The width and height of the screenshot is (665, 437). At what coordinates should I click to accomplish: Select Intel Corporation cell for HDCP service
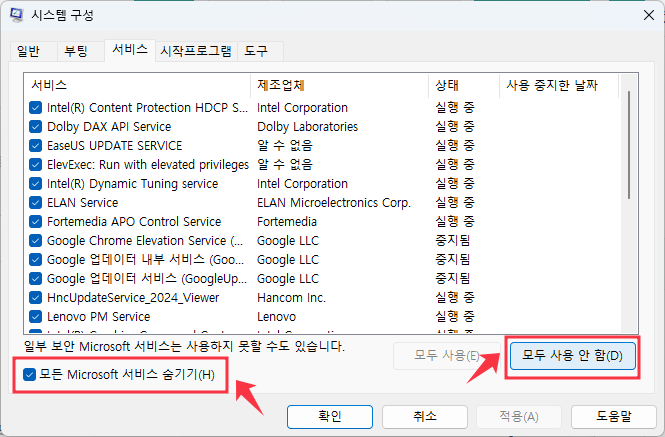[x=302, y=108]
